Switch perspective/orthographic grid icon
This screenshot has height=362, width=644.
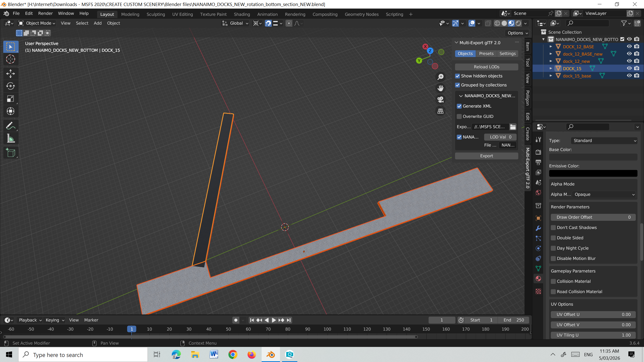pyautogui.click(x=440, y=111)
